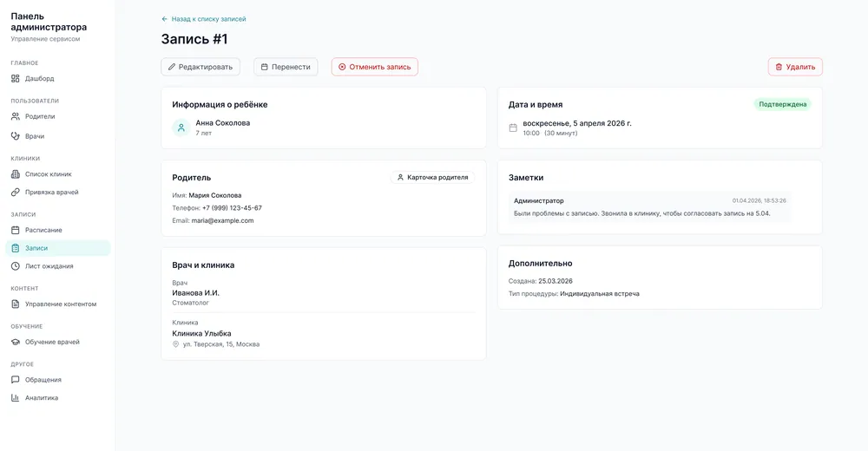Open Список клиник building icon
This screenshot has width=868, height=451.
click(x=16, y=173)
